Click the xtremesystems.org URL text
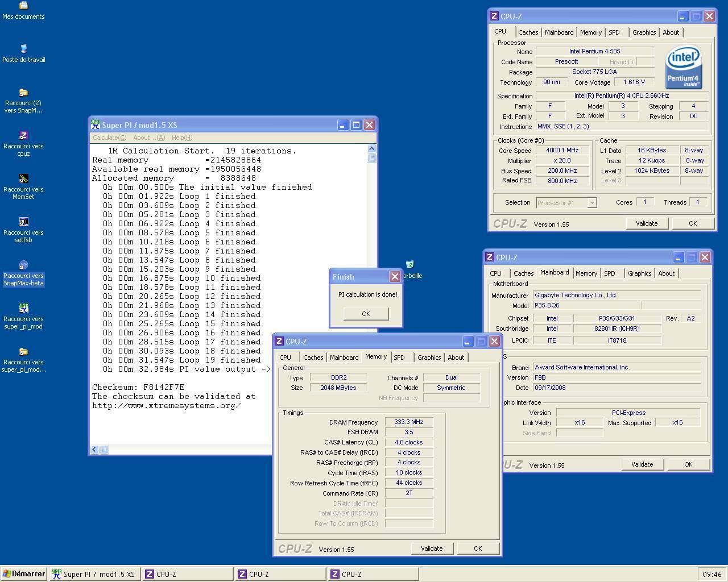The height and width of the screenshot is (582, 728). [x=166, y=405]
